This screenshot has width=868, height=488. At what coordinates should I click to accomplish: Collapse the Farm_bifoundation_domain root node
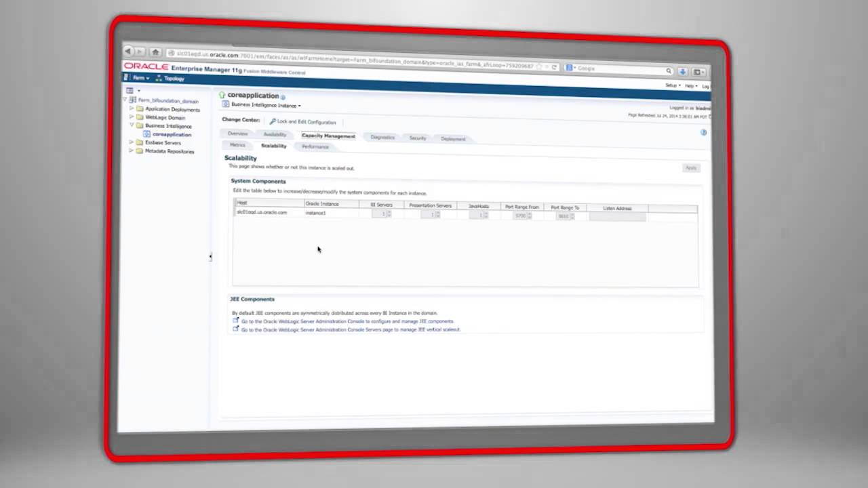click(x=125, y=100)
